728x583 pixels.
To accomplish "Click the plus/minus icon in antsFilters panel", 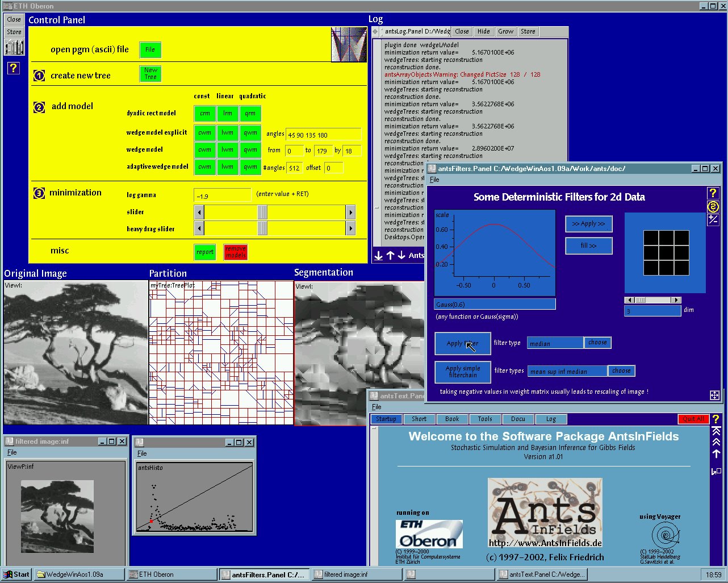I will [713, 219].
